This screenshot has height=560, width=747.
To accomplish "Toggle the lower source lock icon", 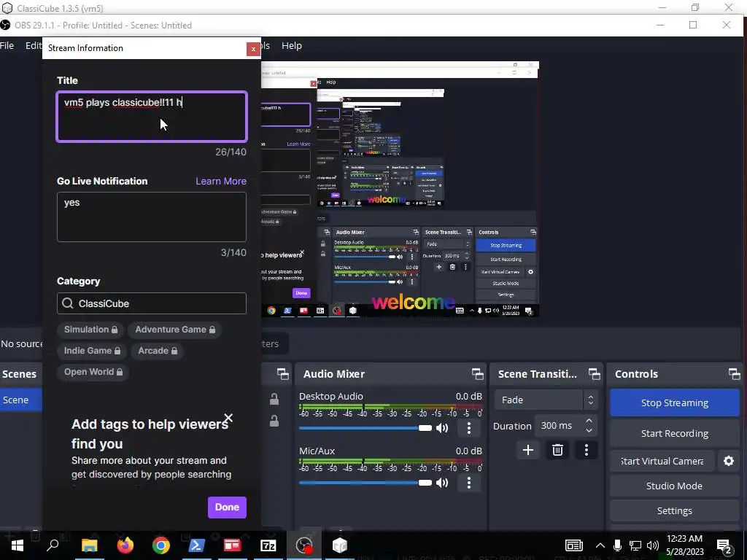I will point(274,421).
